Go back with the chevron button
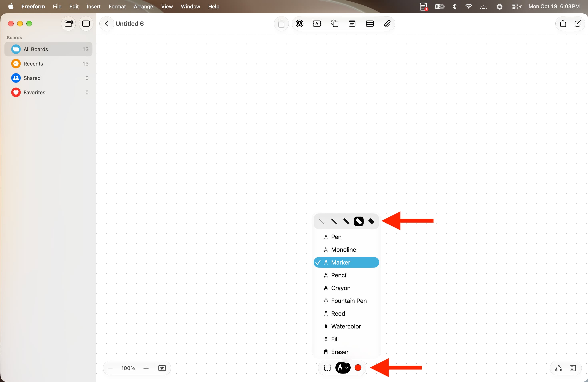This screenshot has width=588, height=382. click(x=106, y=24)
